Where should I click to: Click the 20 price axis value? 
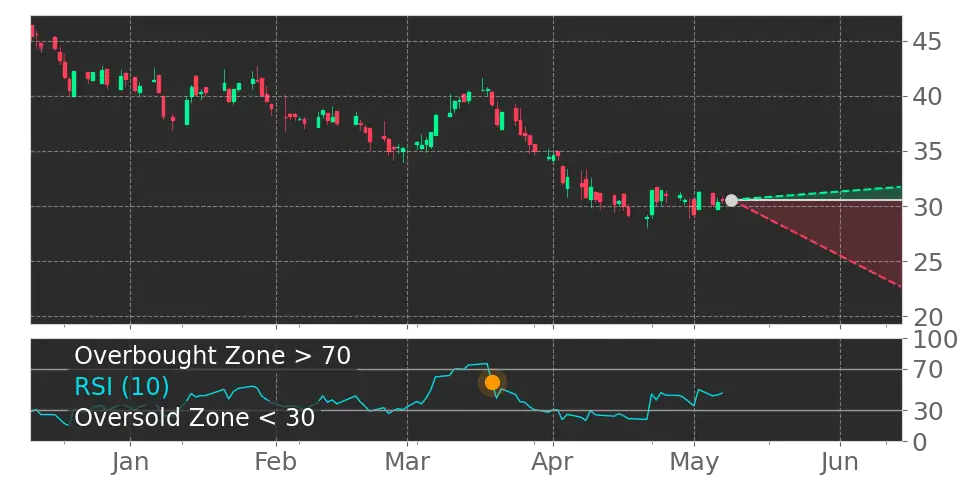[x=927, y=317]
